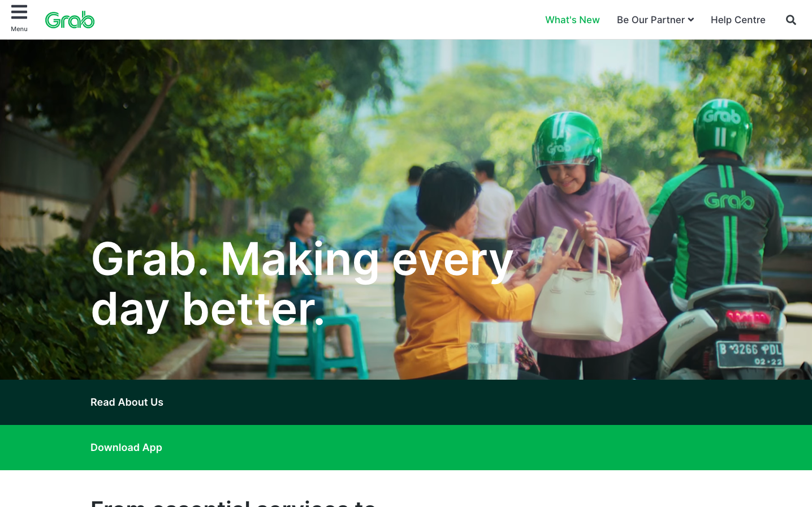Click motorcycle license plate B 3266 PDL

click(x=750, y=354)
